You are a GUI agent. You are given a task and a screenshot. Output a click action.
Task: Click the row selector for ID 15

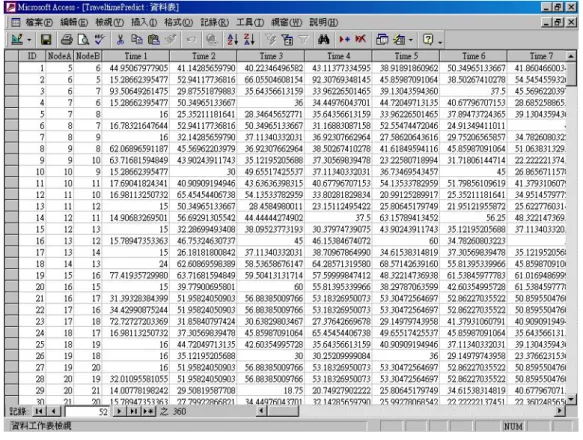(x=12, y=229)
